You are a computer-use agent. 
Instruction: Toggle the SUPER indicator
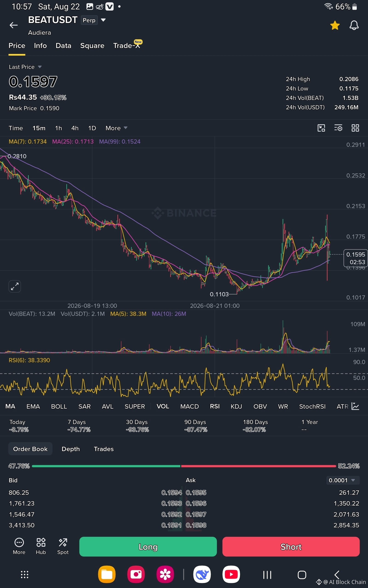pyautogui.click(x=135, y=407)
